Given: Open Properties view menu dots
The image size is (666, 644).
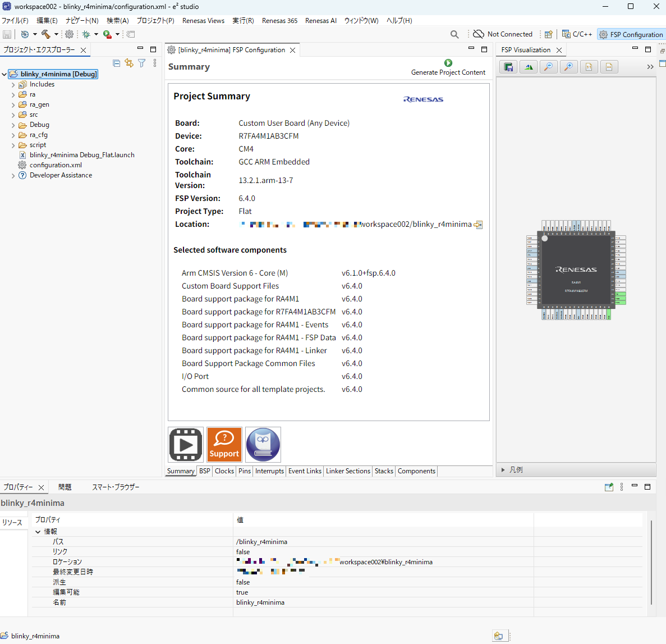Looking at the screenshot, I should 622,487.
